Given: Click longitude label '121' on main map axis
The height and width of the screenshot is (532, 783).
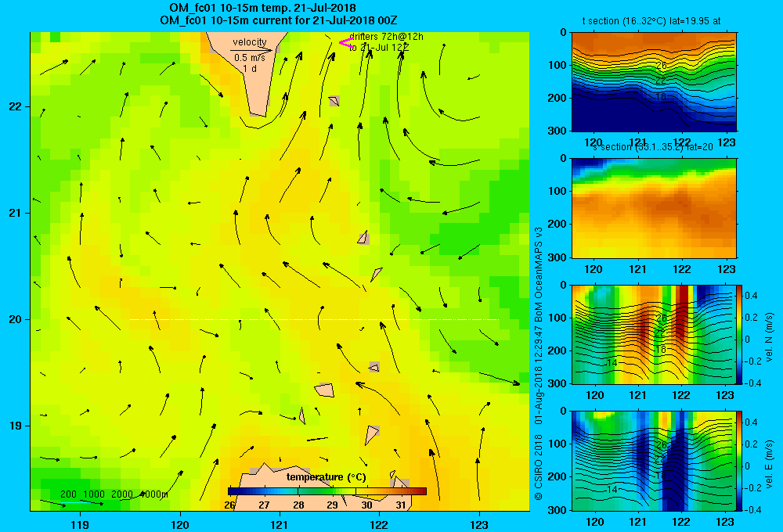Looking at the screenshot, I should pyautogui.click(x=280, y=524).
